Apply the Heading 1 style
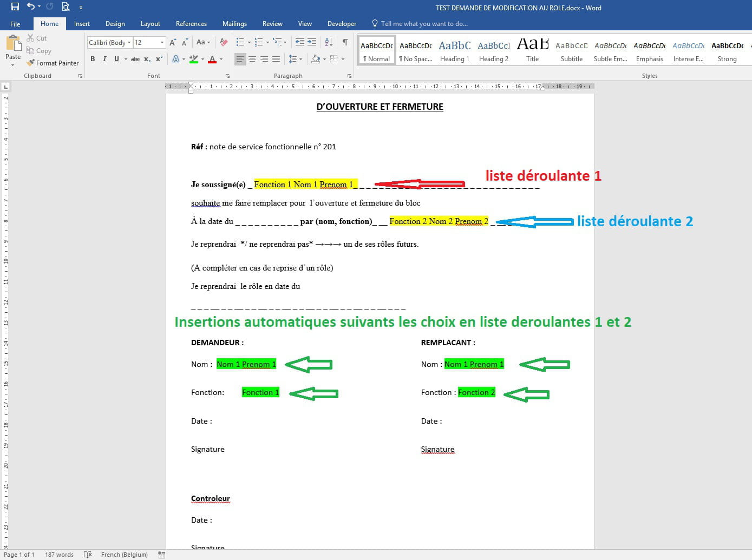Image resolution: width=752 pixels, height=560 pixels. tap(455, 51)
